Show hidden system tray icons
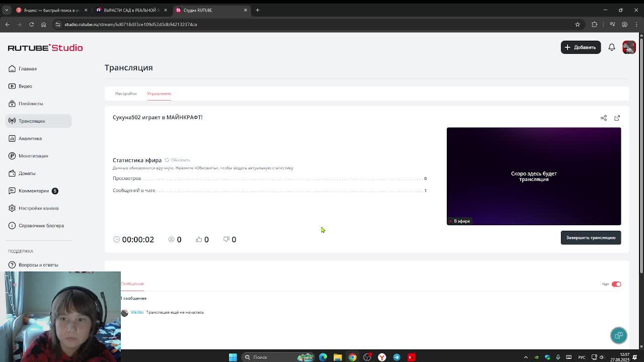Image resolution: width=644 pixels, height=362 pixels. pyautogui.click(x=526, y=357)
